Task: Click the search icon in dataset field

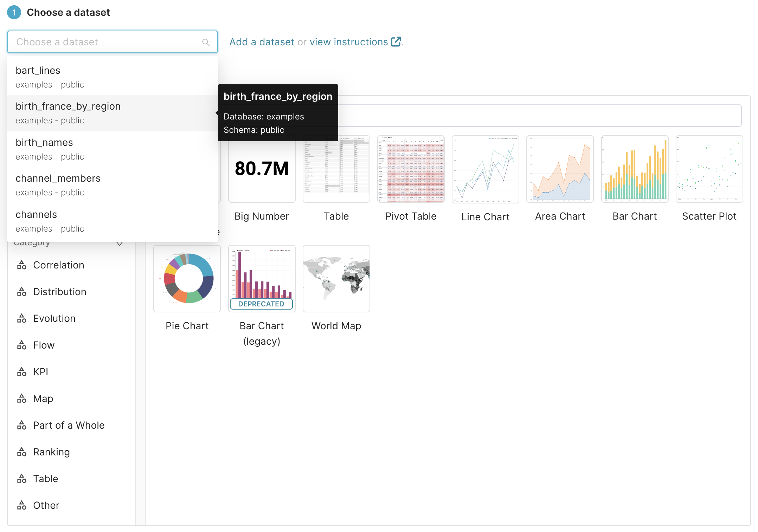Action: 206,42
